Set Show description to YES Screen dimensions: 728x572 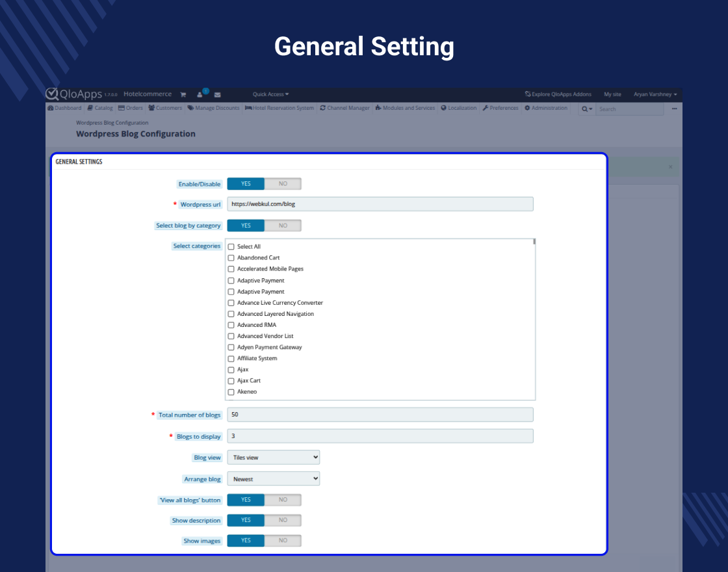246,521
